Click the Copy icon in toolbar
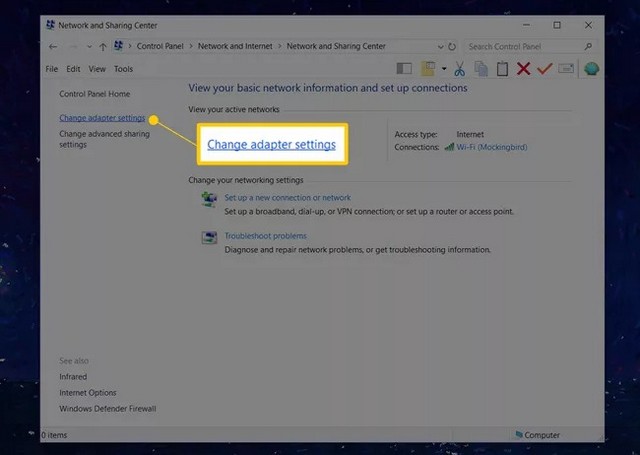Viewport: 640px width, 455px height. click(481, 69)
